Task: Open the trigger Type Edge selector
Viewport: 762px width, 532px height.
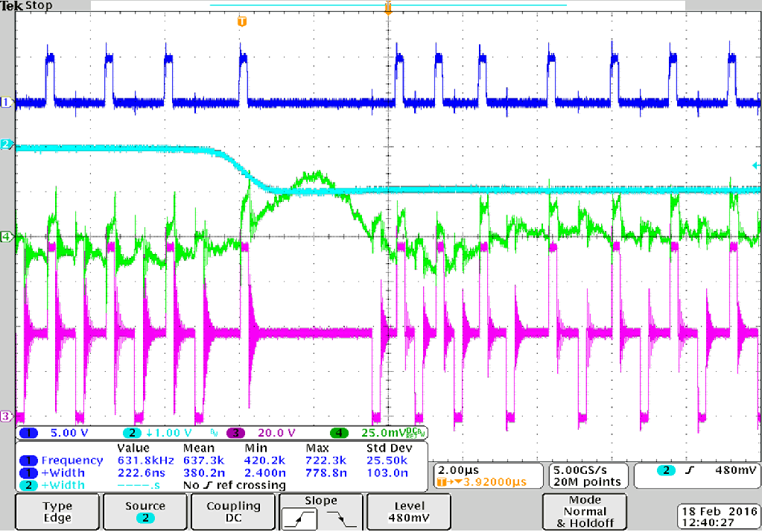Action: click(x=57, y=511)
